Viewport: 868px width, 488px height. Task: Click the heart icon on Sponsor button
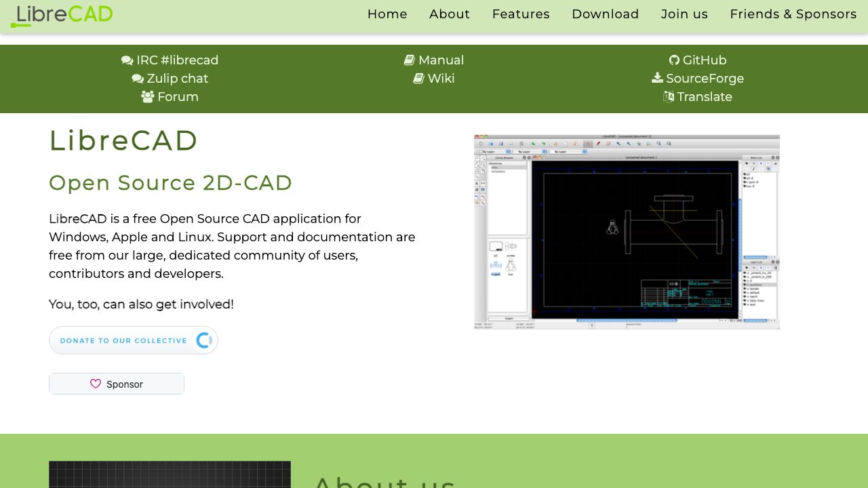96,384
